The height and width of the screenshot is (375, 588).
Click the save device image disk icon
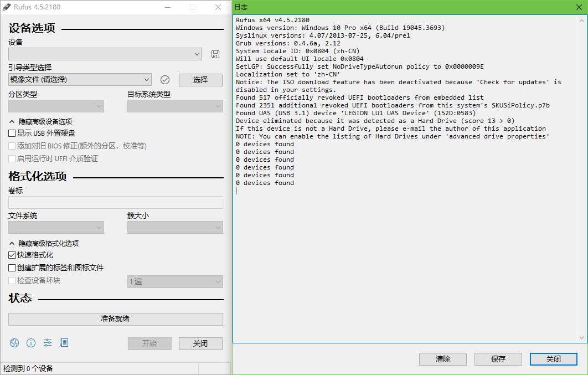click(x=215, y=54)
